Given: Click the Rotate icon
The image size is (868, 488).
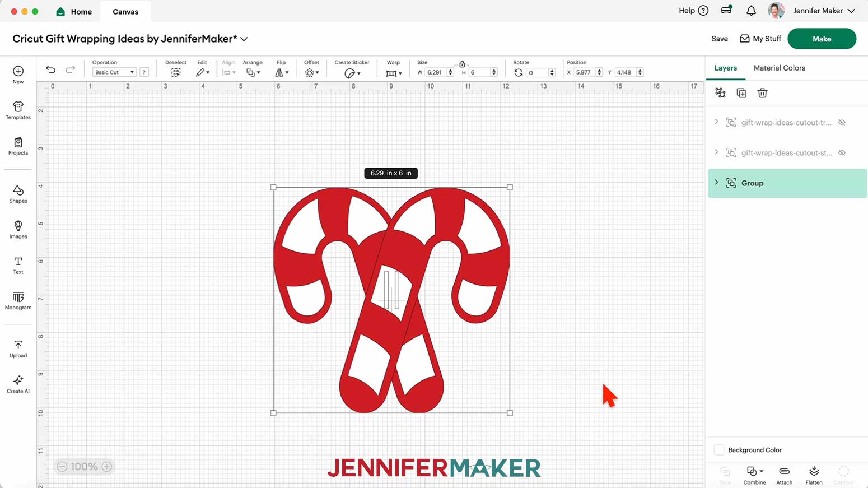Looking at the screenshot, I should (x=519, y=73).
